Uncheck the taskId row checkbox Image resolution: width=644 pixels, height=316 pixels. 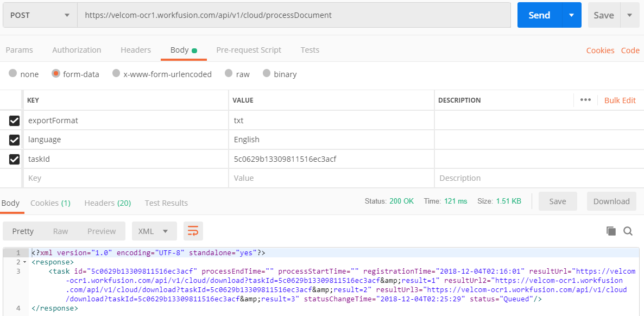pos(14,159)
